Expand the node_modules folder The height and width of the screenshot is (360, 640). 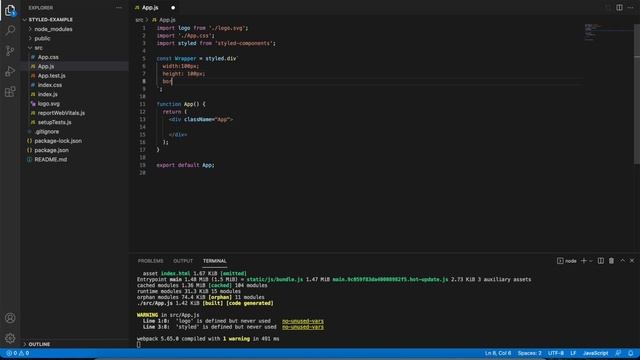tap(53, 29)
